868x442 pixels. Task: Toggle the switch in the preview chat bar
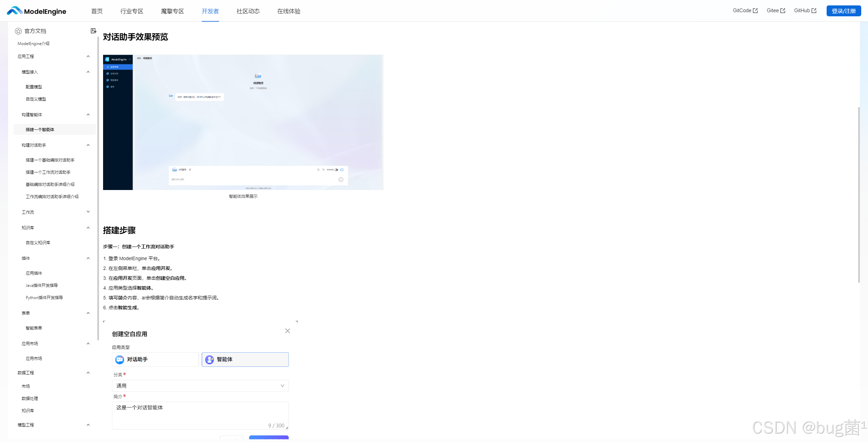click(336, 170)
